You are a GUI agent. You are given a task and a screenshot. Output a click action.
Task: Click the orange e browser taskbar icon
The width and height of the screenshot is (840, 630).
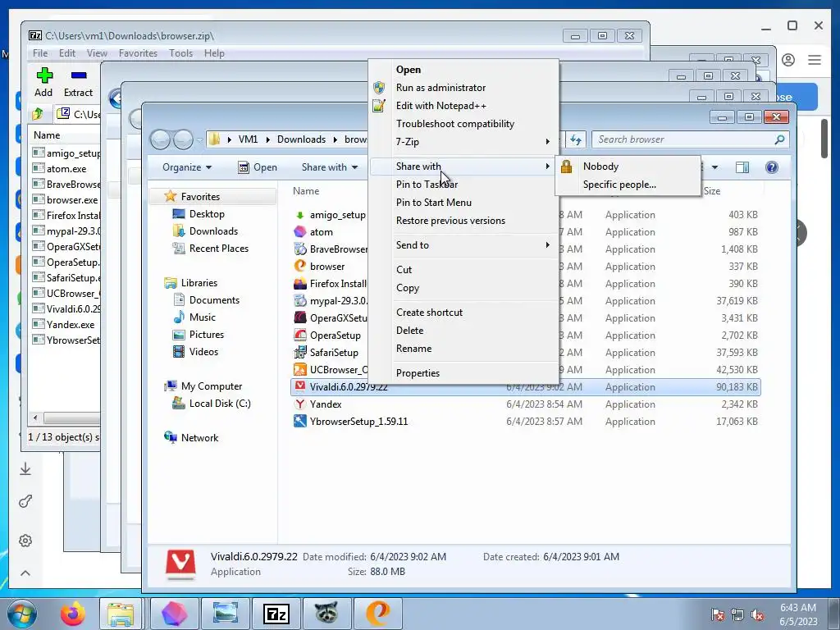pos(377,614)
